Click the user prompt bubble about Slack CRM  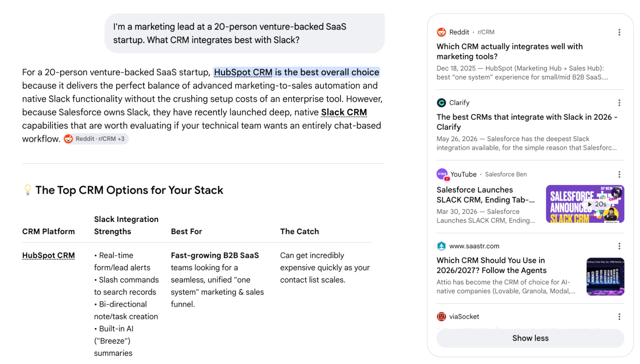tap(245, 33)
